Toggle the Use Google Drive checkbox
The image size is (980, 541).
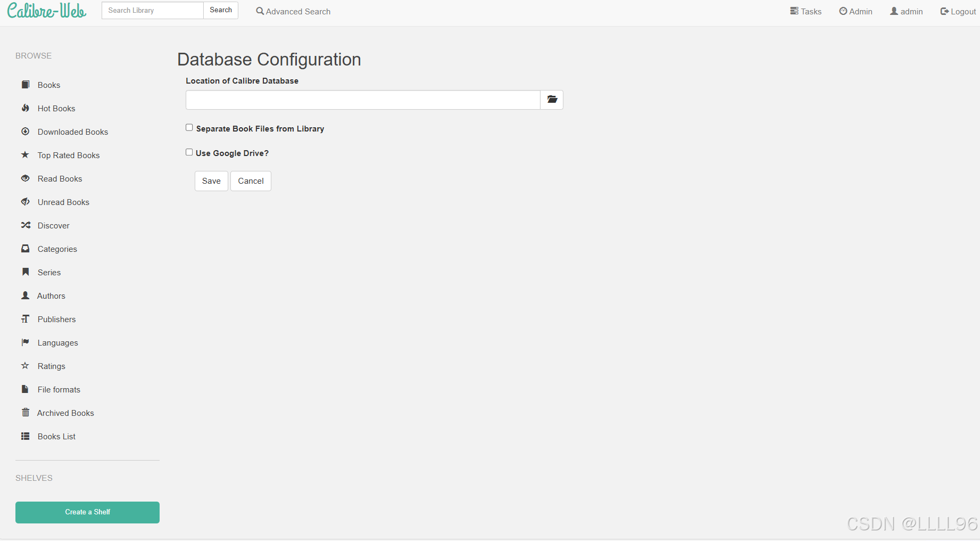(189, 152)
